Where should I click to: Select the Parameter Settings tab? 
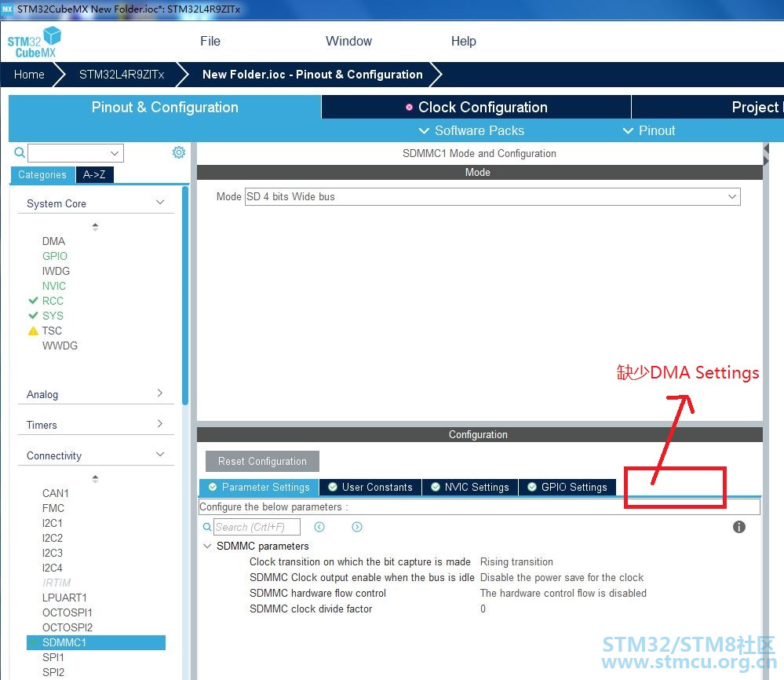pos(259,488)
